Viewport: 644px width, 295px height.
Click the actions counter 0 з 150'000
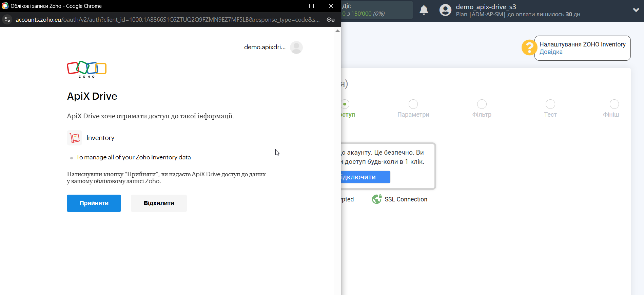(x=364, y=14)
